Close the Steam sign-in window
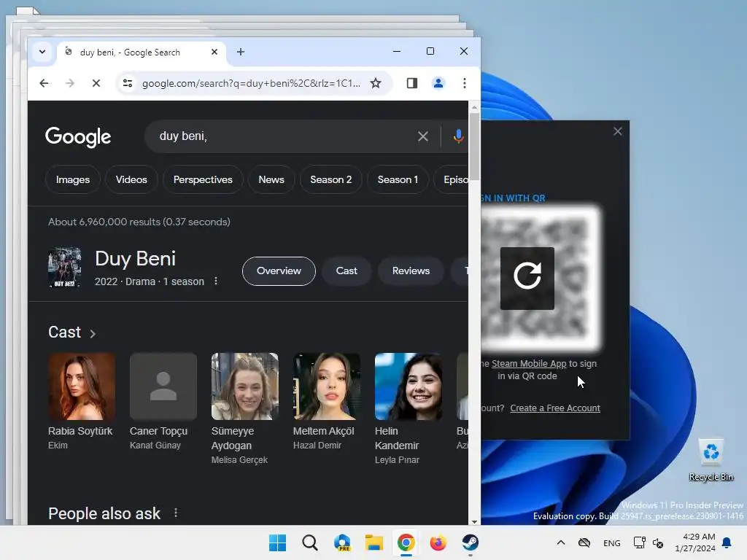747x560 pixels. click(x=618, y=131)
